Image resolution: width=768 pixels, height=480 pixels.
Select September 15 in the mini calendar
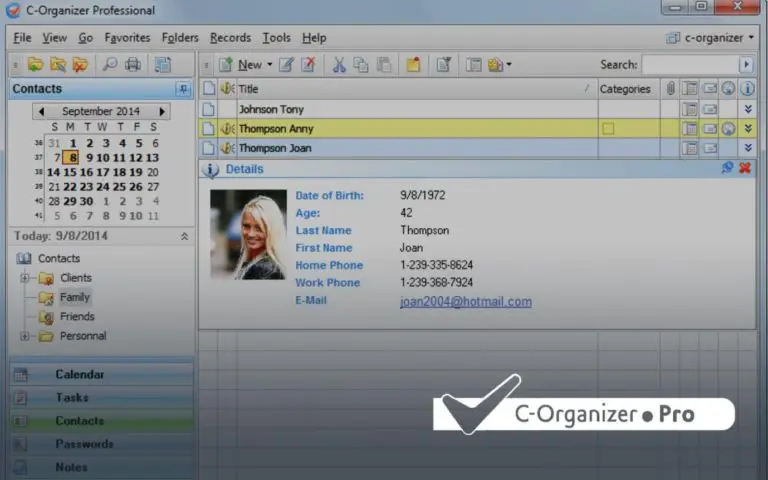coord(70,172)
